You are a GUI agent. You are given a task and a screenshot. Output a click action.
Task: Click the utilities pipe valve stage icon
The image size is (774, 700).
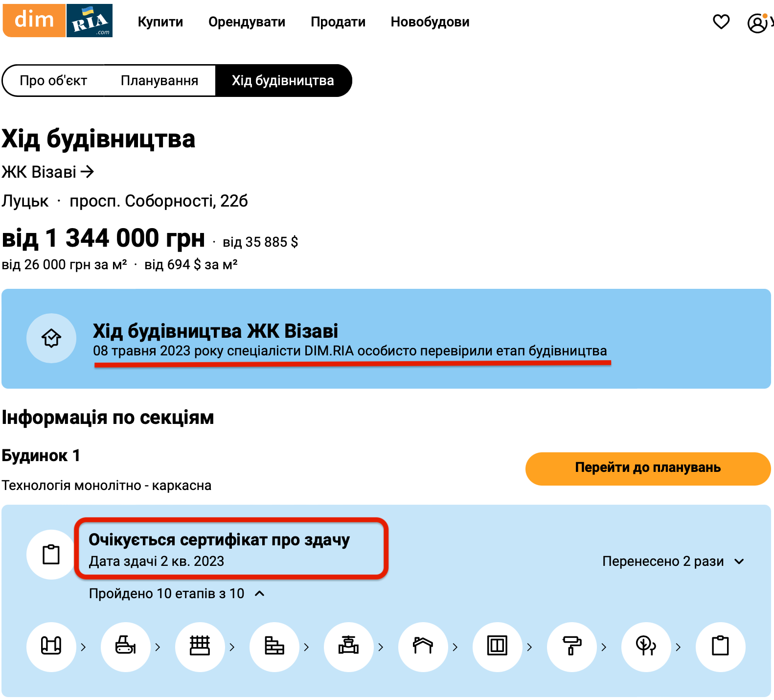348,647
